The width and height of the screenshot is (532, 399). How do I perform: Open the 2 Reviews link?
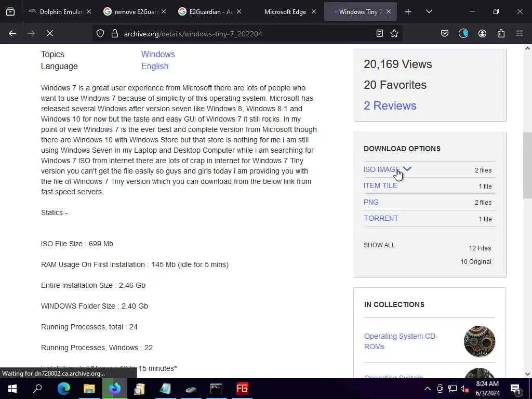[390, 105]
